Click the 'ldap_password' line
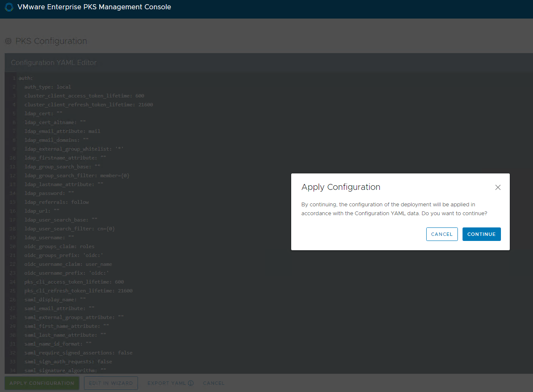 (49, 193)
